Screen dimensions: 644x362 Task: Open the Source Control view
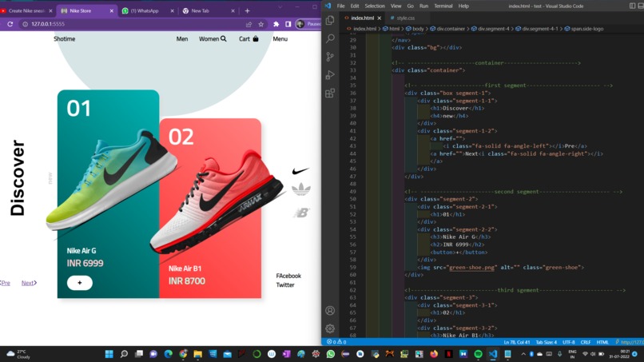tap(330, 56)
